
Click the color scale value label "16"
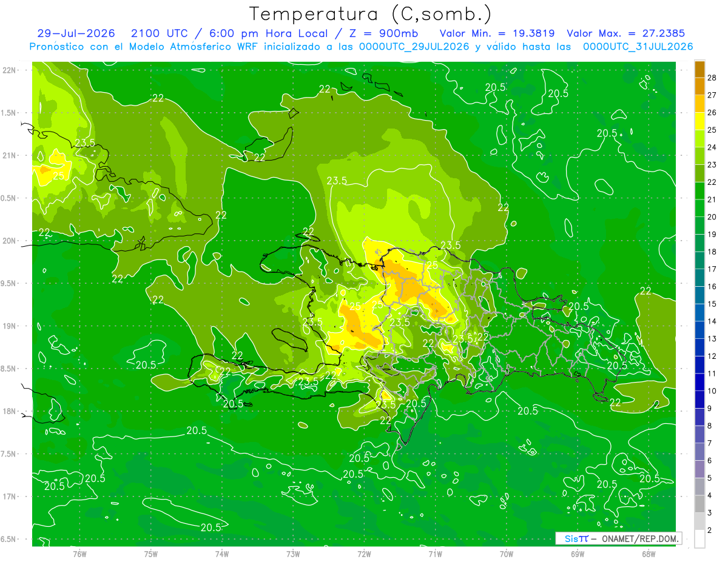712,286
